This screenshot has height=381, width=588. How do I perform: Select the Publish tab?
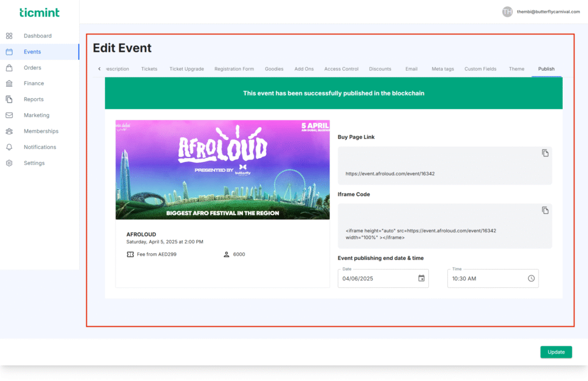pyautogui.click(x=547, y=69)
